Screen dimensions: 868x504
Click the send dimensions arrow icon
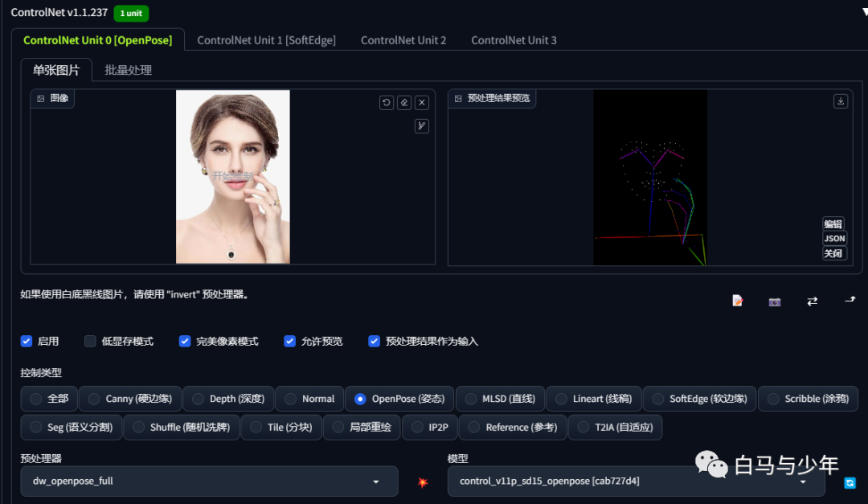pyautogui.click(x=850, y=300)
